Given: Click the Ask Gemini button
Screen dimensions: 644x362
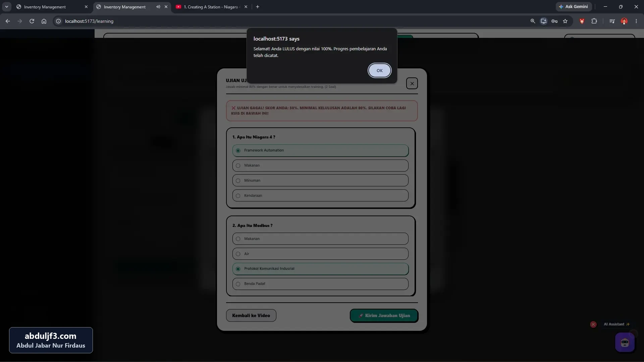Looking at the screenshot, I should [574, 7].
